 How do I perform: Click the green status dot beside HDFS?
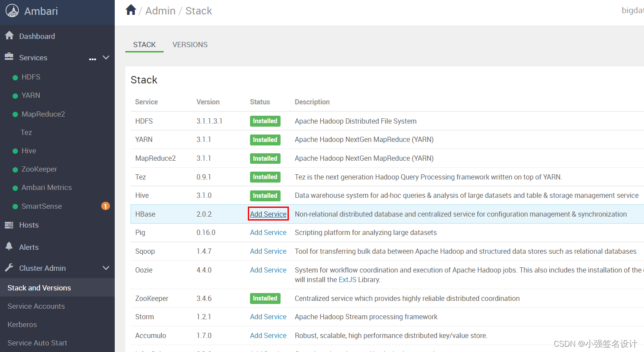pyautogui.click(x=16, y=77)
